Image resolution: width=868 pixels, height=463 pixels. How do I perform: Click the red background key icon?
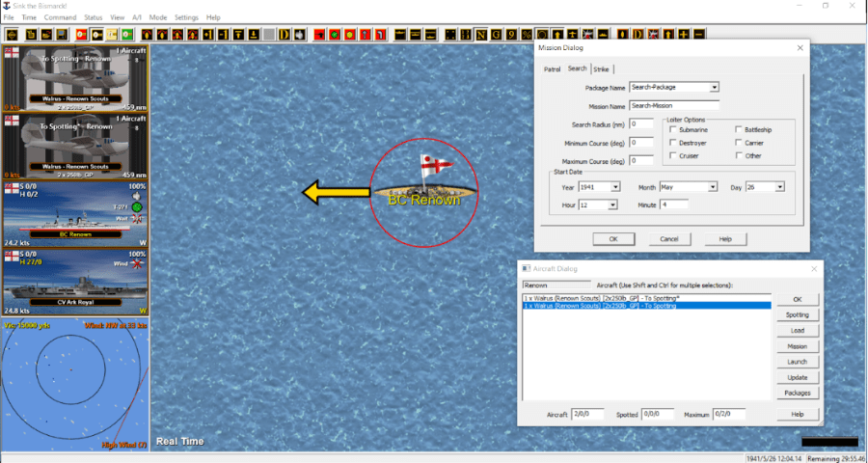(81, 35)
